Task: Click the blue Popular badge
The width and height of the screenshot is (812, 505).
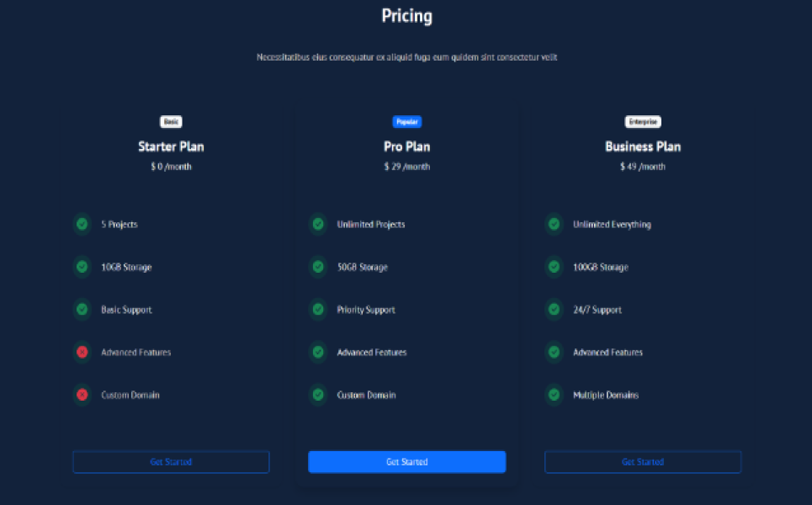Action: (407, 122)
